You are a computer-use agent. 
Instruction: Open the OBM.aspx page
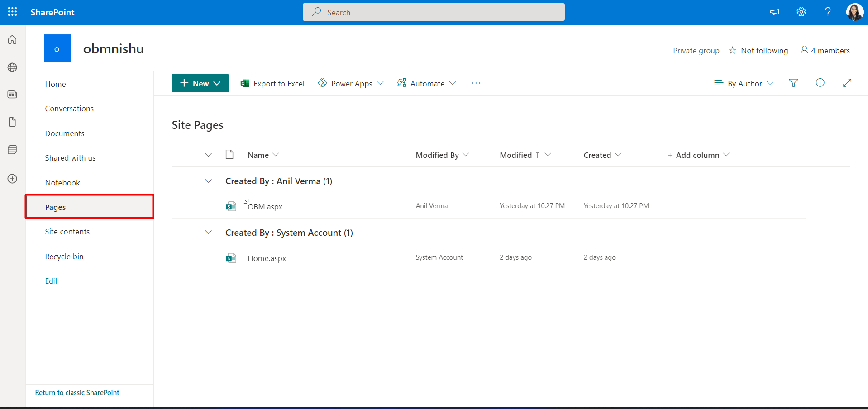pos(265,207)
